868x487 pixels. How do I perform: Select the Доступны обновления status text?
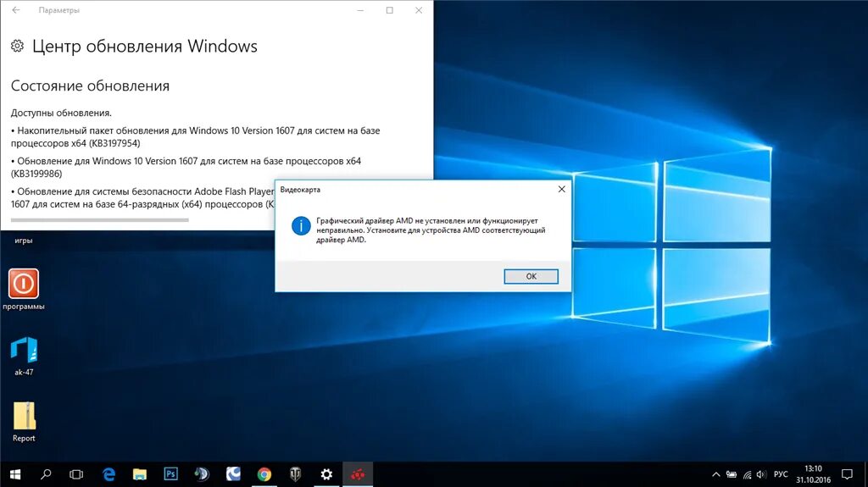coord(61,113)
